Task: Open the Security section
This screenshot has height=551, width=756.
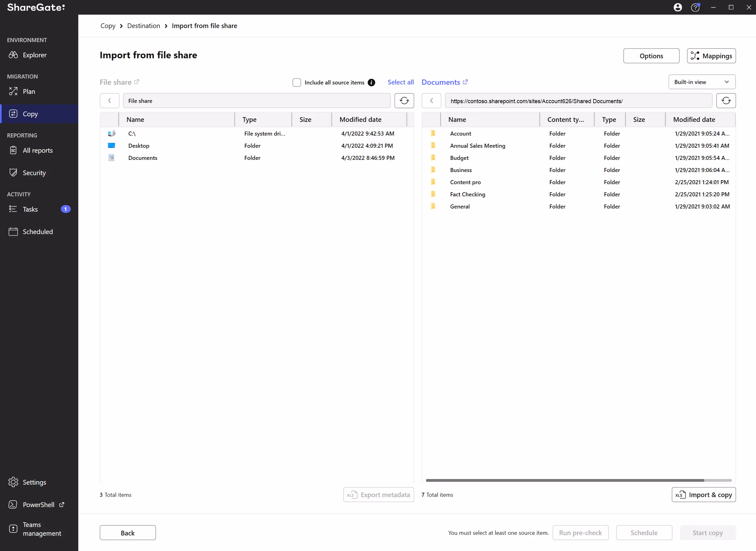Action: pos(34,173)
